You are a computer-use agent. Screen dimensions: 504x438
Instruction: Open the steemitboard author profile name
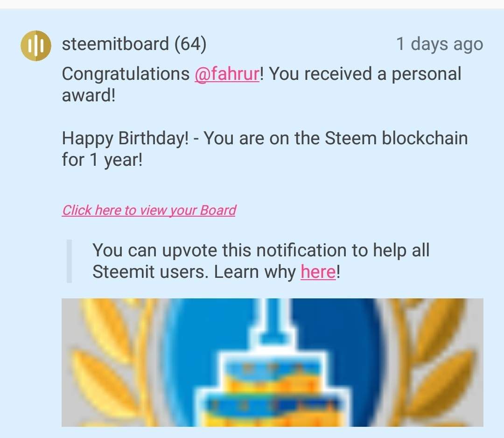tap(115, 44)
